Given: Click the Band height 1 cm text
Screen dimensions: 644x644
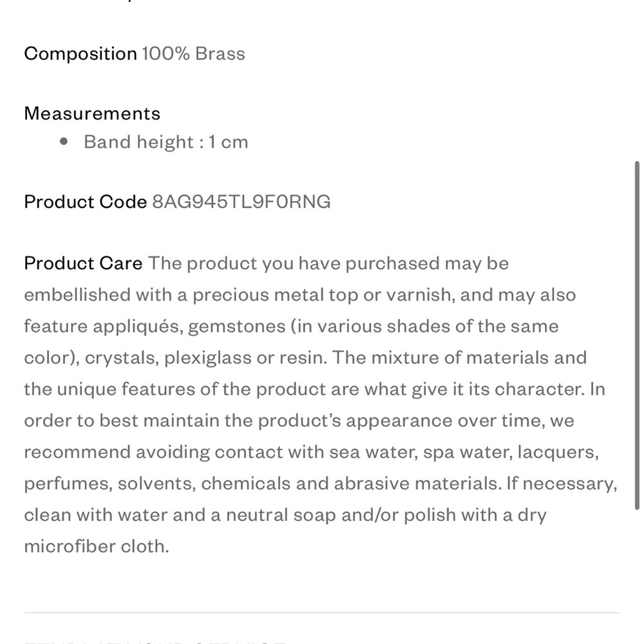Looking at the screenshot, I should click(x=166, y=142).
